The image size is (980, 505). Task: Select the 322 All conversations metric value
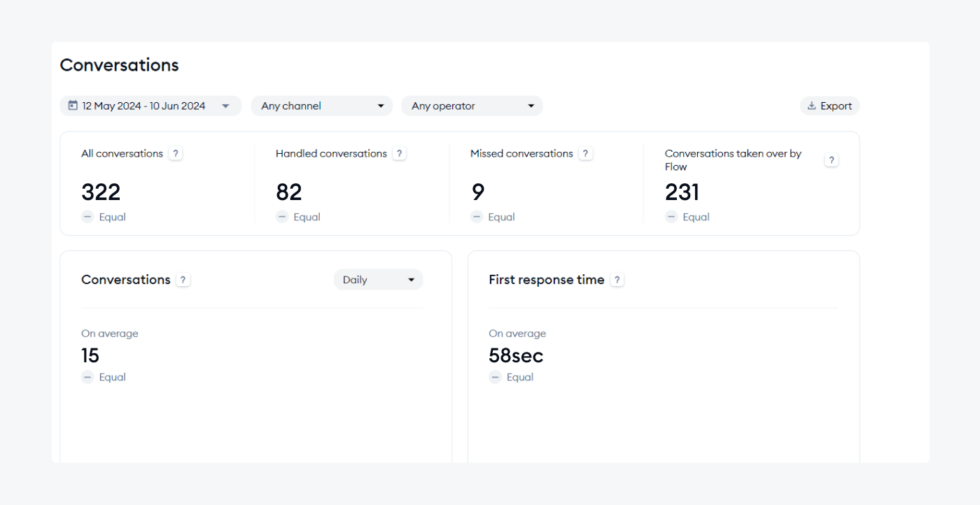coord(100,192)
